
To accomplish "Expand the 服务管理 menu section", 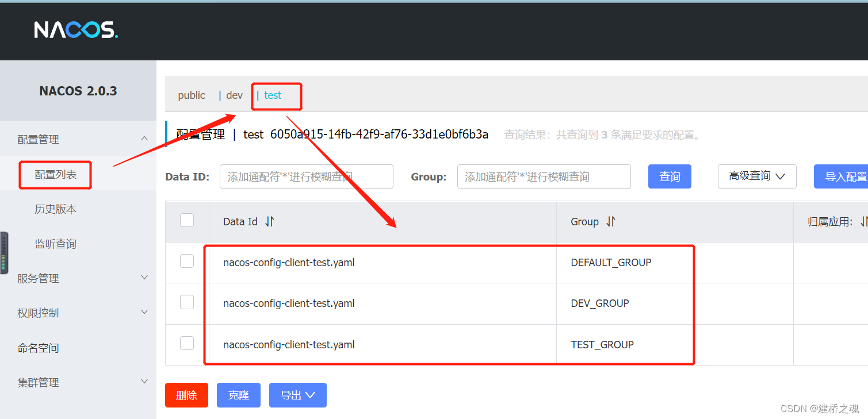I will coord(144,278).
